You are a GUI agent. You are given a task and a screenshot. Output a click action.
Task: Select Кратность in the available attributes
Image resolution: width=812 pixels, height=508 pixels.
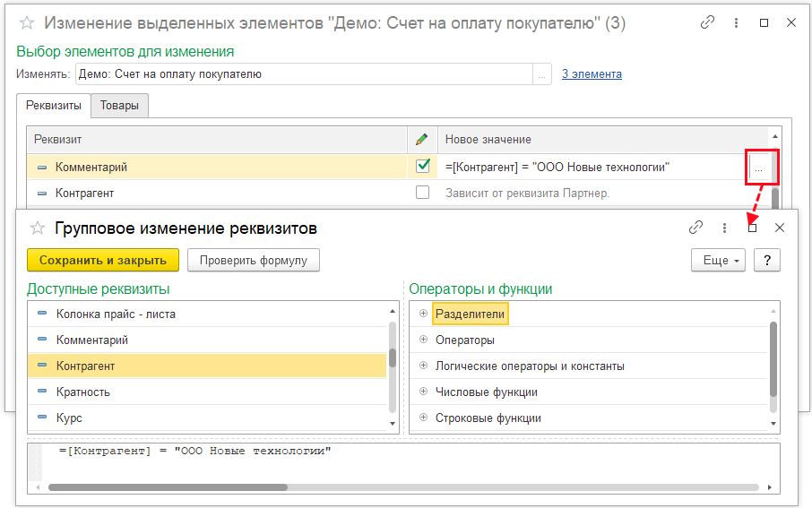click(207, 392)
